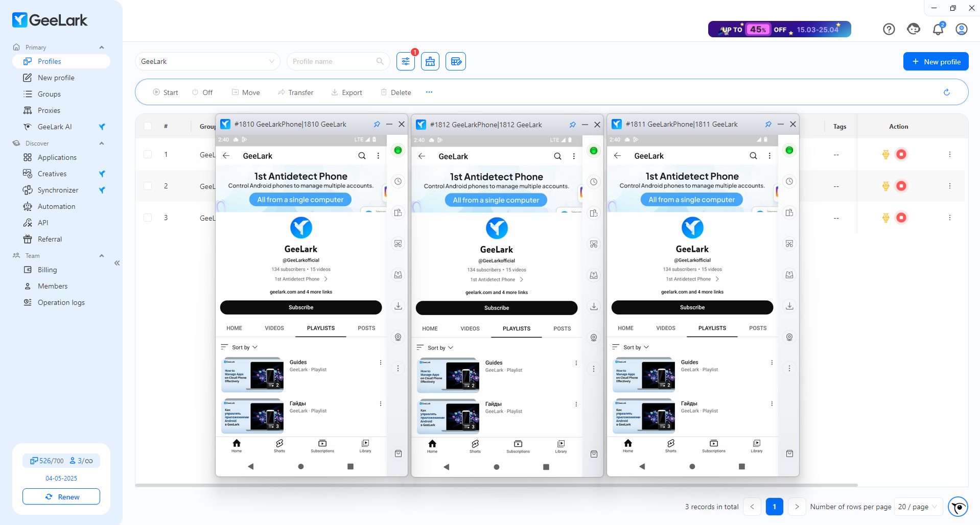The height and width of the screenshot is (525, 980).
Task: Go back in #1812 phone YouTube app
Action: pyautogui.click(x=422, y=156)
